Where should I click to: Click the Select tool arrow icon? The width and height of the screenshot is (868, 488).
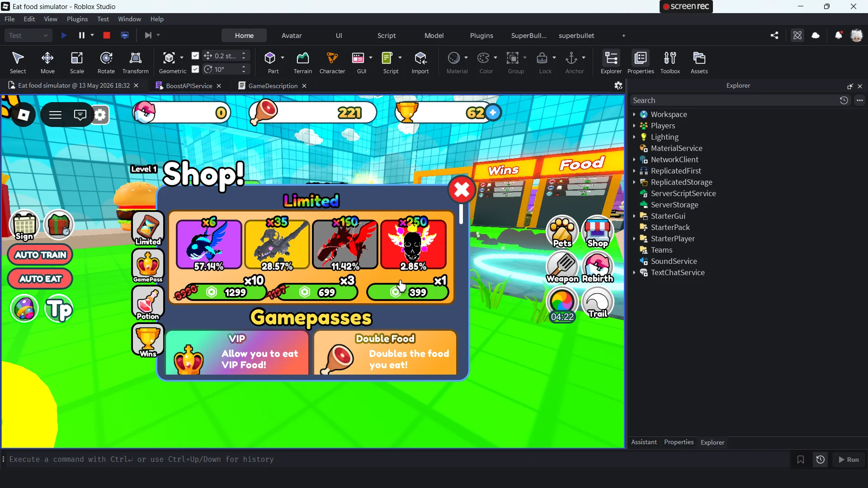(18, 58)
